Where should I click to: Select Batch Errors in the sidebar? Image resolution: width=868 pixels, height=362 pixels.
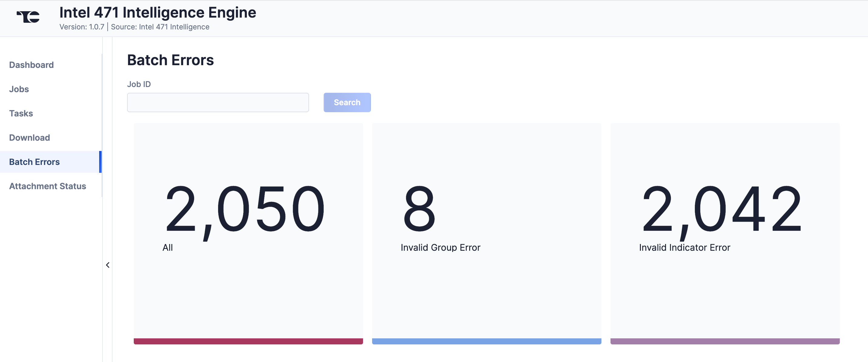[34, 162]
